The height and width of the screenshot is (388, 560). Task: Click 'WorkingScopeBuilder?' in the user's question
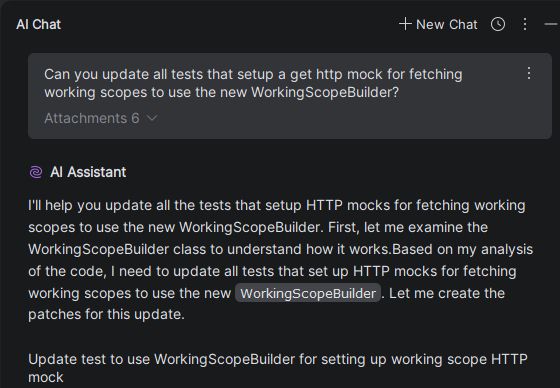(x=325, y=92)
